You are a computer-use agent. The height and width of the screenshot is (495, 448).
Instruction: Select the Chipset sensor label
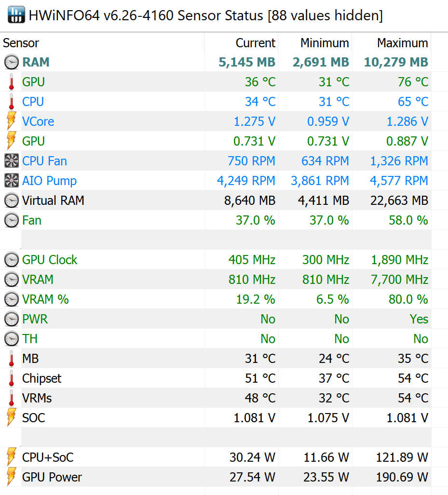41,378
